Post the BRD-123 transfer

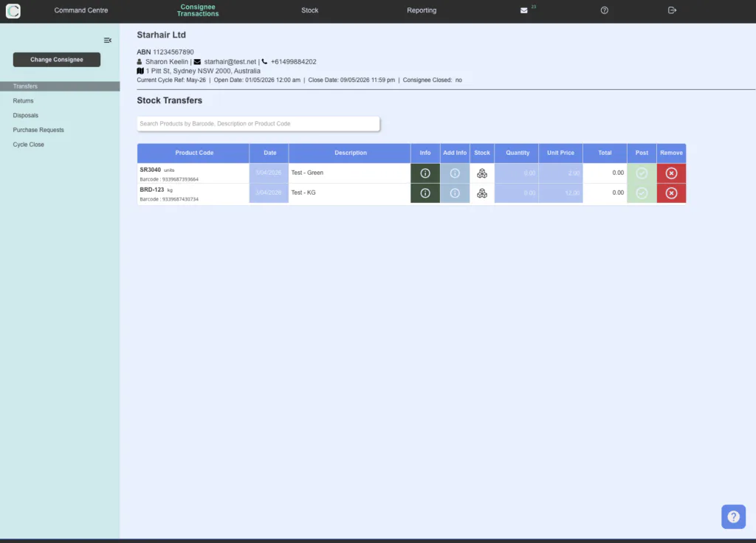click(x=642, y=193)
